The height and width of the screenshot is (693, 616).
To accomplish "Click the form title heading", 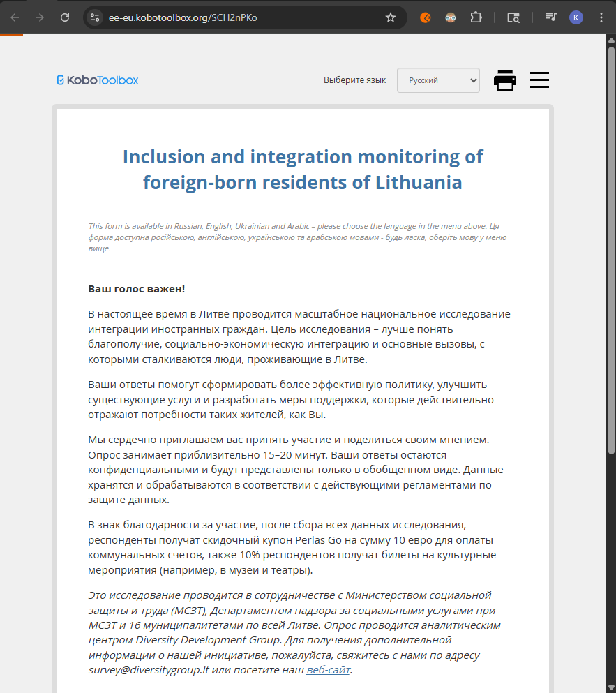I will (x=303, y=170).
